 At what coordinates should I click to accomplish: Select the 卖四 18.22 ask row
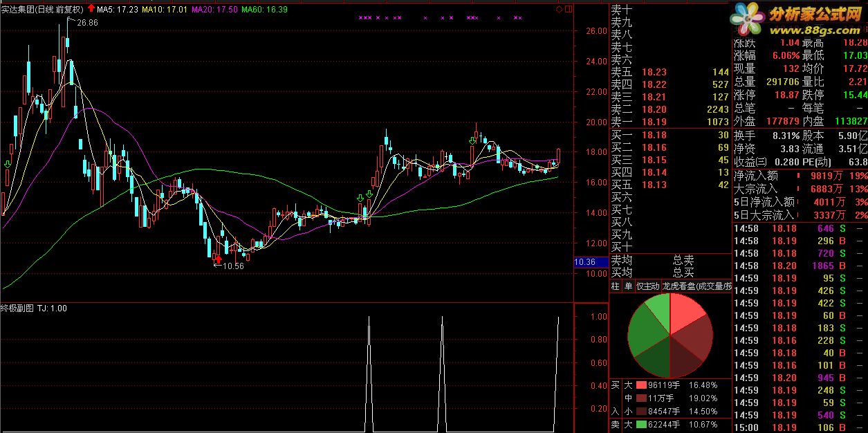670,84
